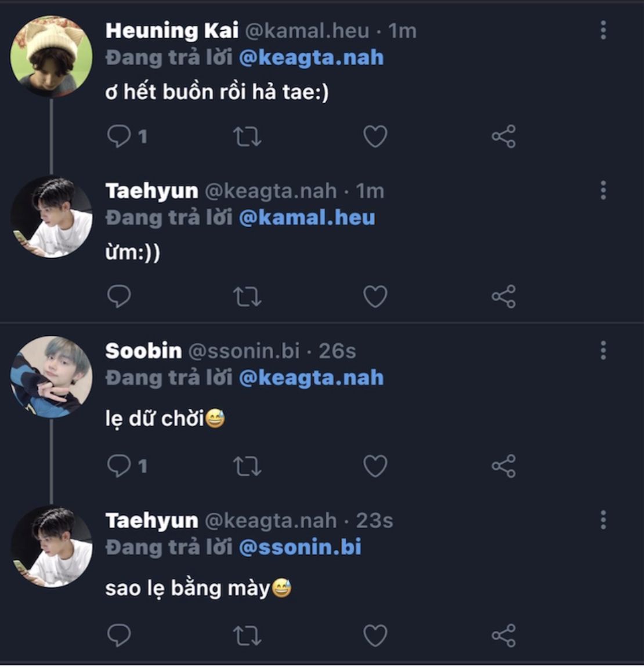Reply to Soobin's "lẹ dữ chời" tweet
Viewport: 644px width, 668px height.
pos(120,466)
